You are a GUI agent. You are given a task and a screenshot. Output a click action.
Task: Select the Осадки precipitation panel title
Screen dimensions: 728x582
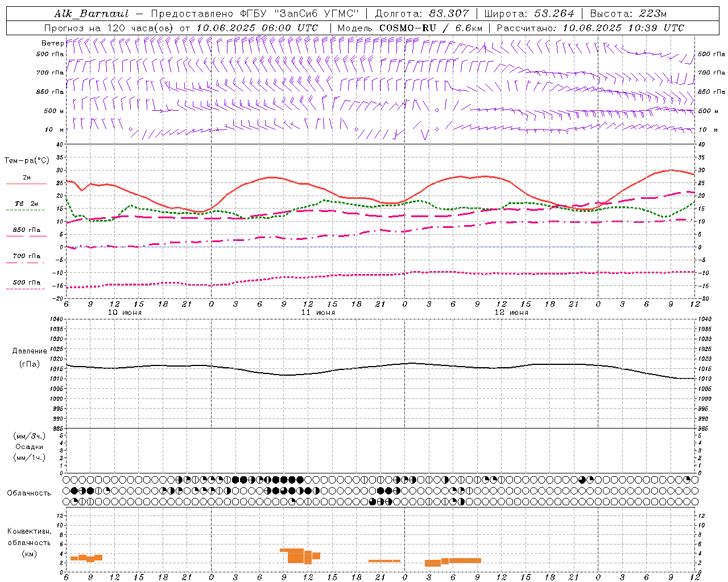(x=30, y=447)
